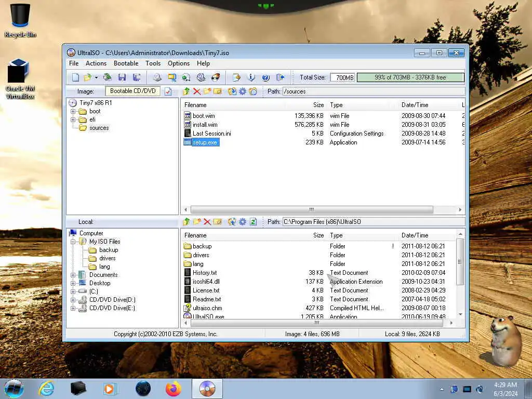Expand the boot folder in image tree
Viewport: 532px width, 399px height.
[x=73, y=111]
